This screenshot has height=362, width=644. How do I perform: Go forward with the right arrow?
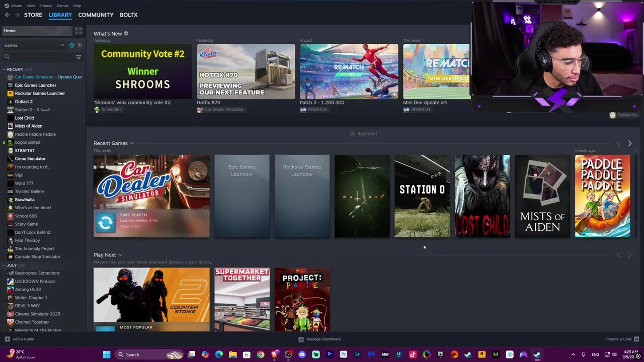17,15
